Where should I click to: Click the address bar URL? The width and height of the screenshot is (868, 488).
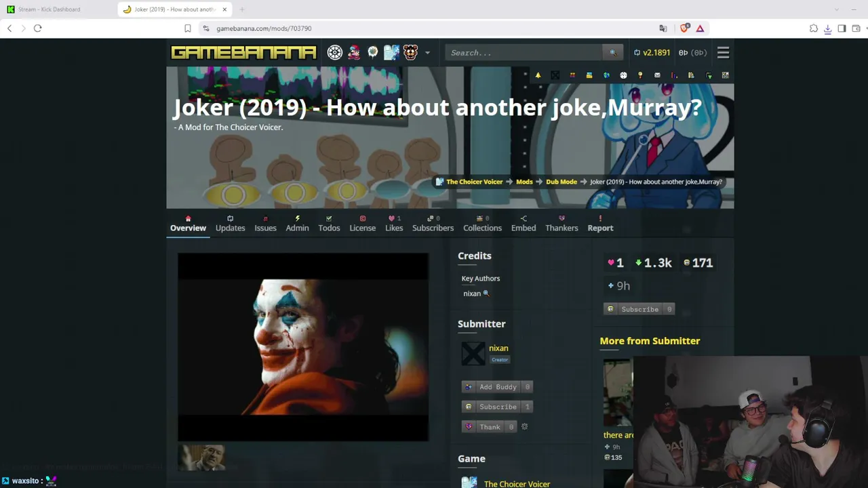264,28
